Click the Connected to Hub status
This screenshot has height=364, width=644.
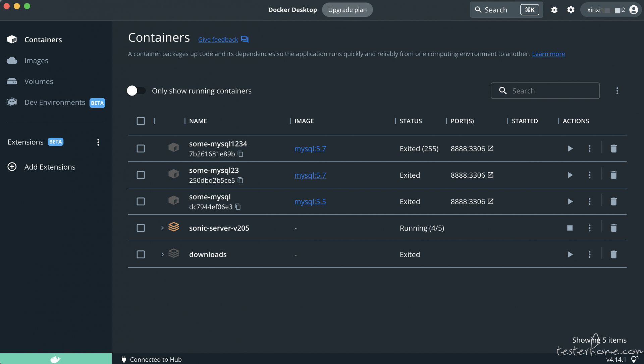(152, 359)
